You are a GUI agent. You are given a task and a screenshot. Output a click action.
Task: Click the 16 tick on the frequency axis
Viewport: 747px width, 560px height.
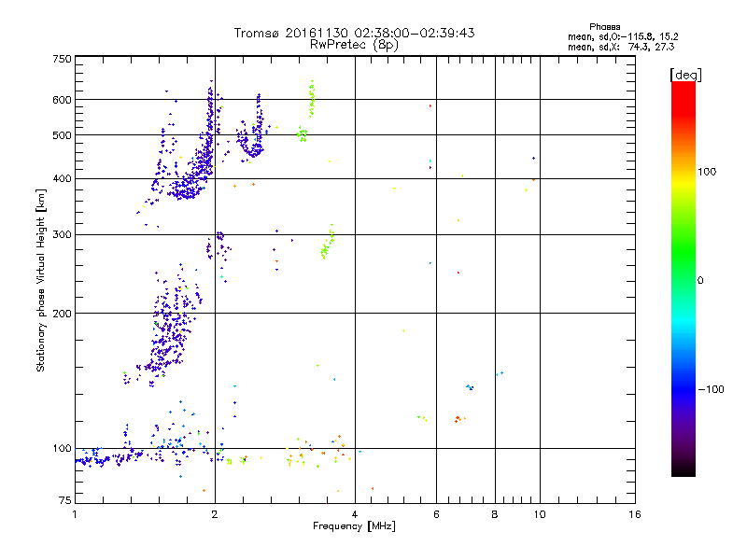(635, 514)
